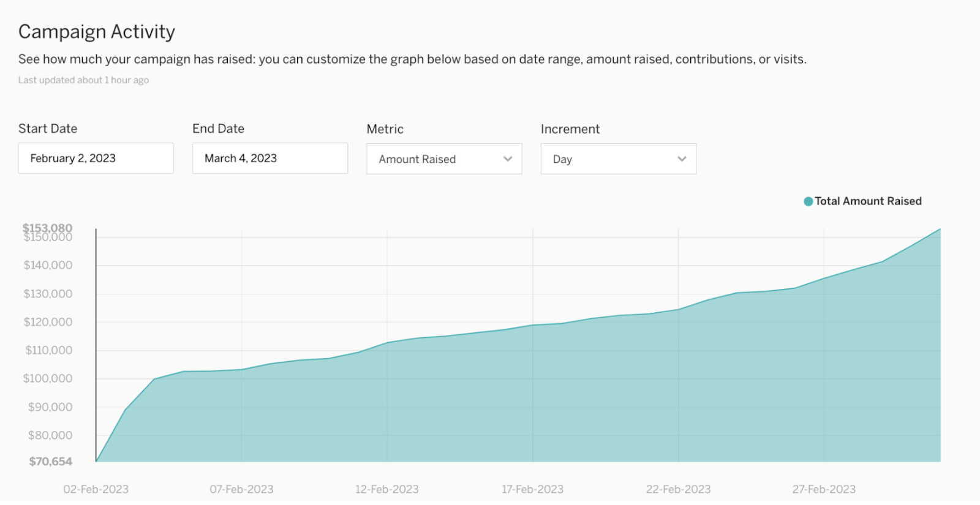
Task: Click the $100,000 y-axis label
Action: pos(48,379)
